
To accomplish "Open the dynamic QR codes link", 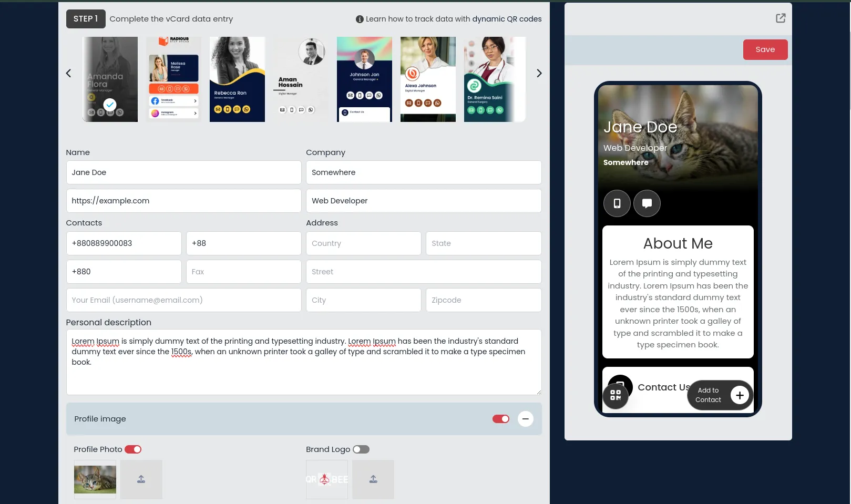I will pos(507,19).
